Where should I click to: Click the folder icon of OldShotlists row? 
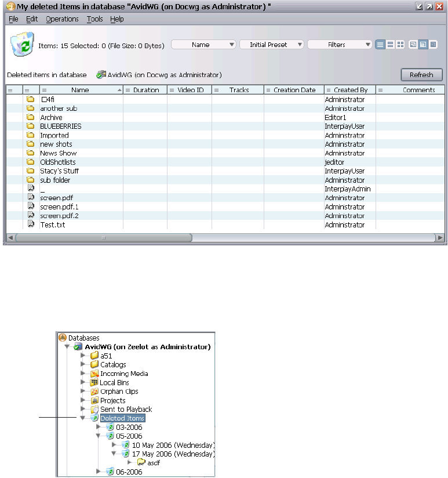click(31, 162)
